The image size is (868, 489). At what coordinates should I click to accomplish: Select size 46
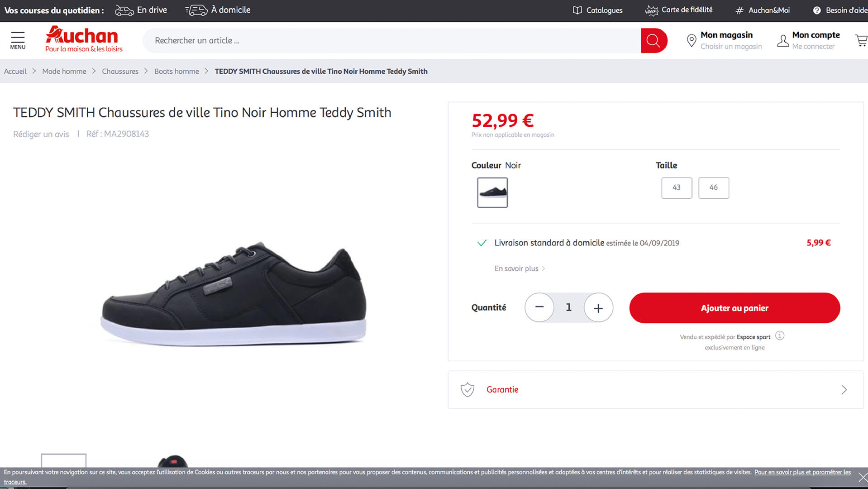714,188
